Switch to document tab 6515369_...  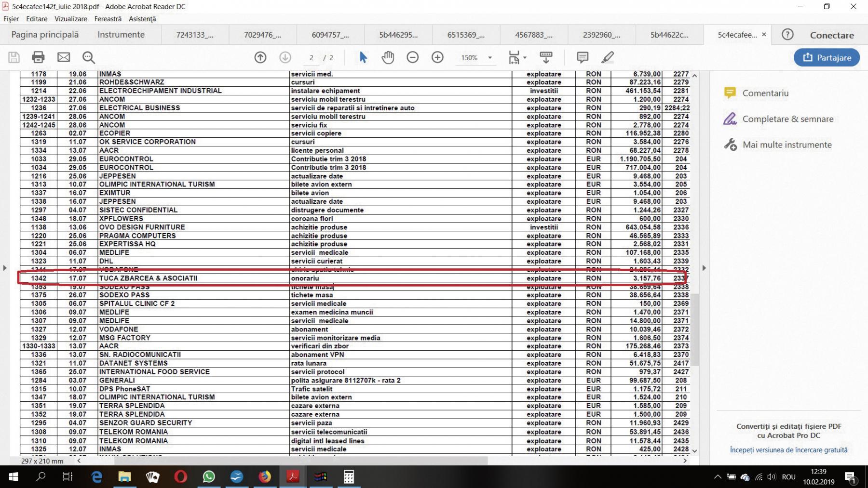tap(466, 35)
